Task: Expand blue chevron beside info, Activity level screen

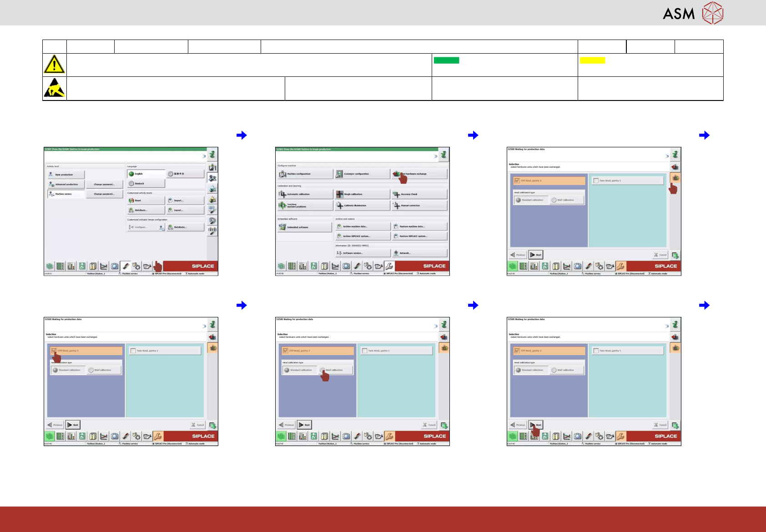Action: [204, 156]
